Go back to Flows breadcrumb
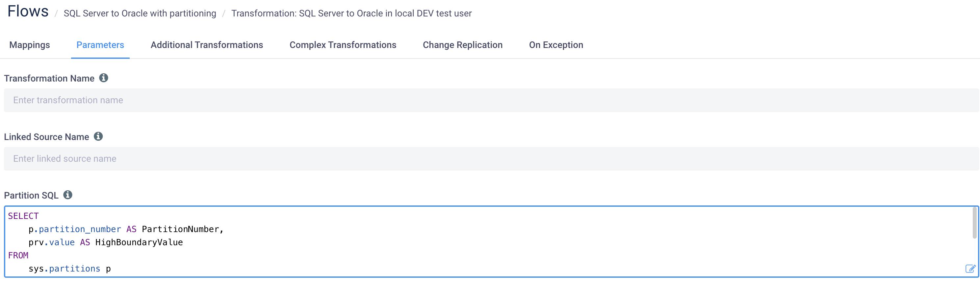This screenshot has height=284, width=980. click(x=28, y=12)
